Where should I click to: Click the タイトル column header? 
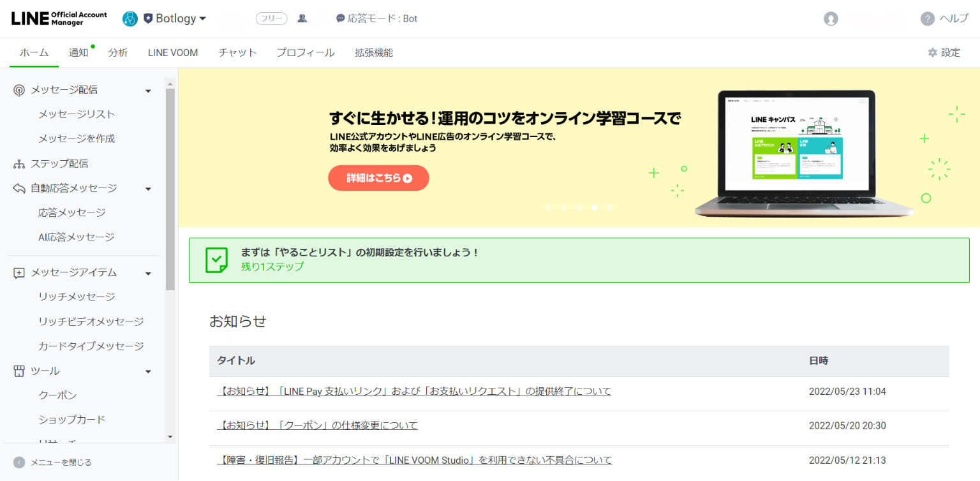[236, 361]
